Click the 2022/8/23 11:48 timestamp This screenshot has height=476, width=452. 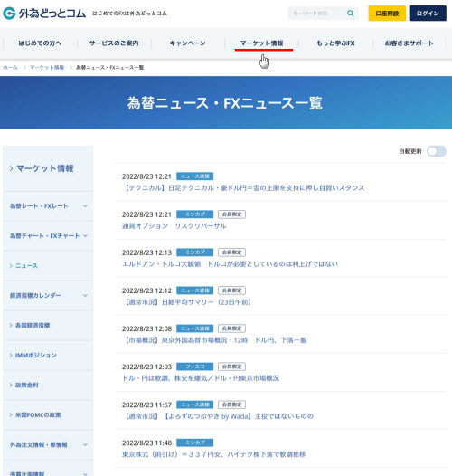click(x=146, y=443)
